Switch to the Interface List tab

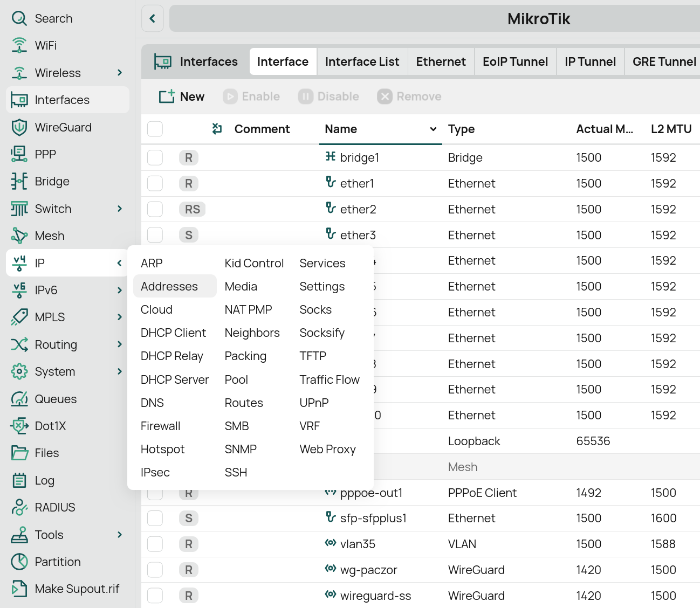[362, 61]
